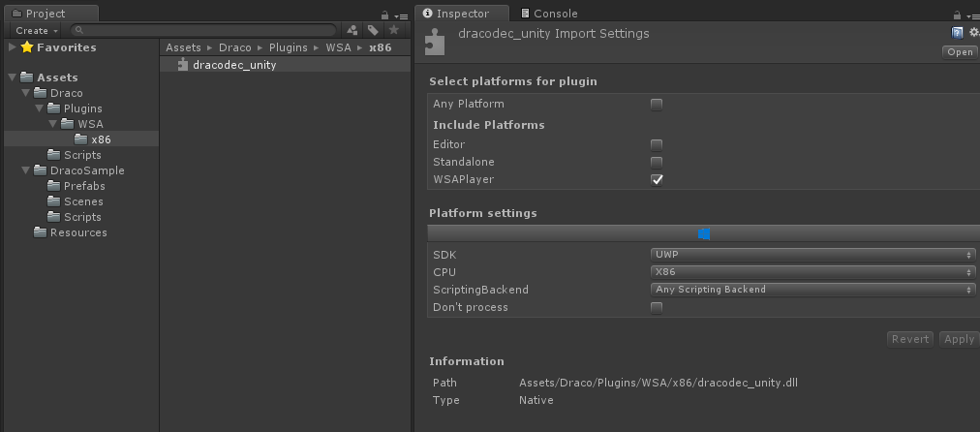This screenshot has width=980, height=432.
Task: Click the Project search input field
Action: [x=203, y=30]
